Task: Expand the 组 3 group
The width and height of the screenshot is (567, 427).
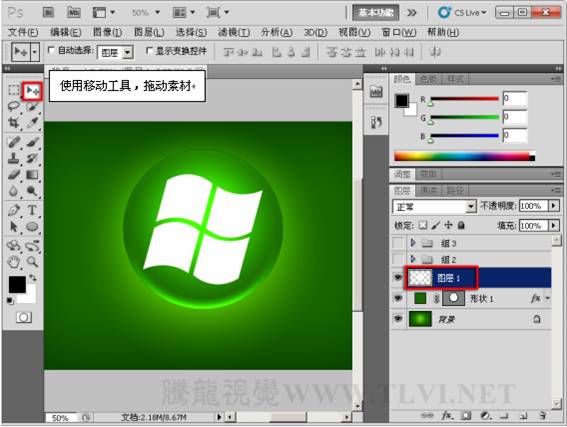Action: click(413, 243)
